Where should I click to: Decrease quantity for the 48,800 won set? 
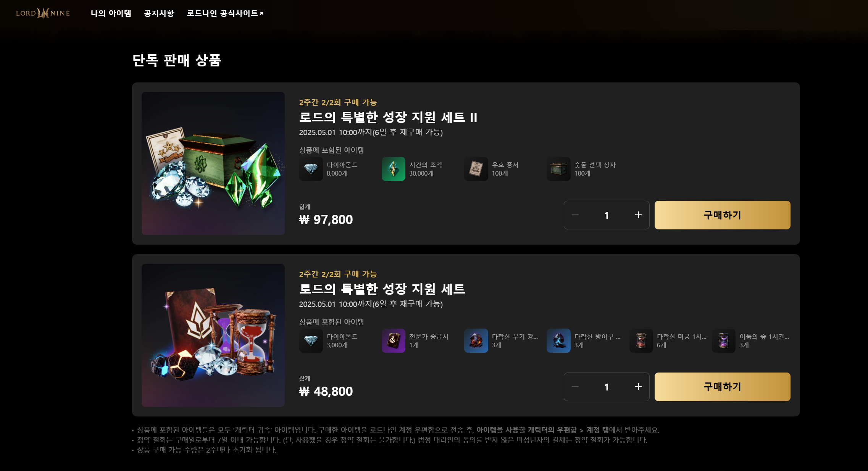(x=575, y=387)
